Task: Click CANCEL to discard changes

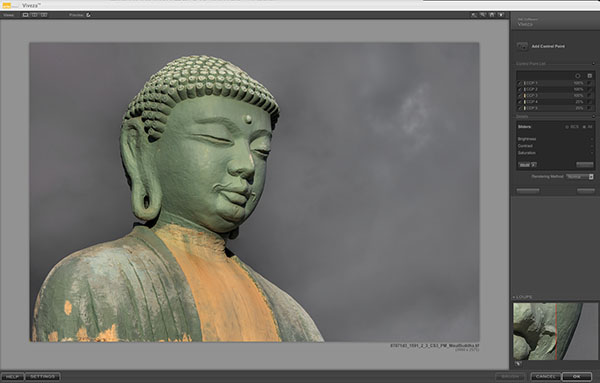Action: click(x=545, y=377)
